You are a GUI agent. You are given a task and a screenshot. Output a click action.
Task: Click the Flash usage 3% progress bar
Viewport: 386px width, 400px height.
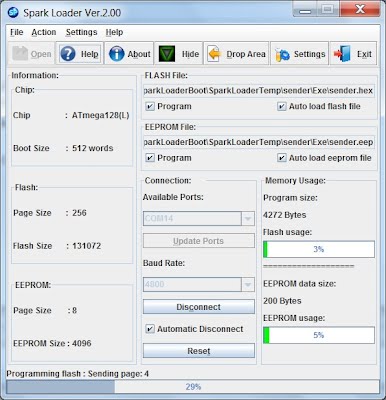319,249
